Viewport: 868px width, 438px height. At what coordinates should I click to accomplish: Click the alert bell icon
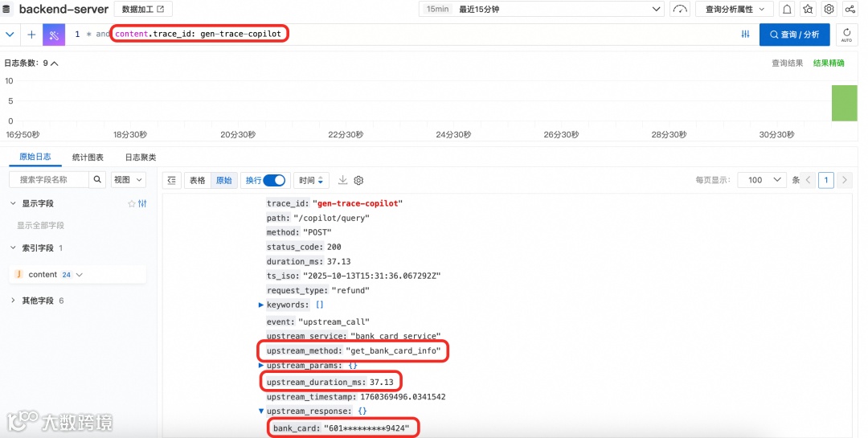pyautogui.click(x=787, y=10)
